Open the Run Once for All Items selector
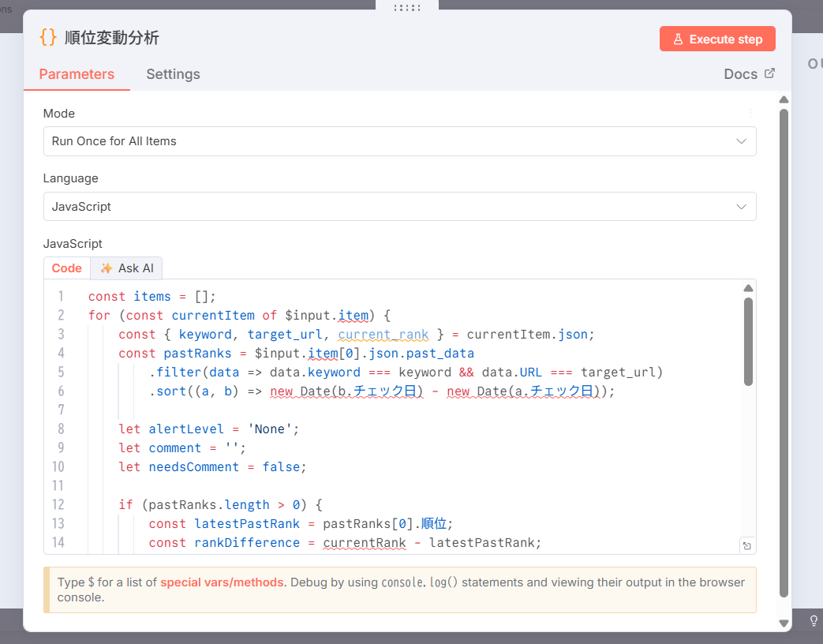Screen dimensions: 823x644 click(x=398, y=141)
